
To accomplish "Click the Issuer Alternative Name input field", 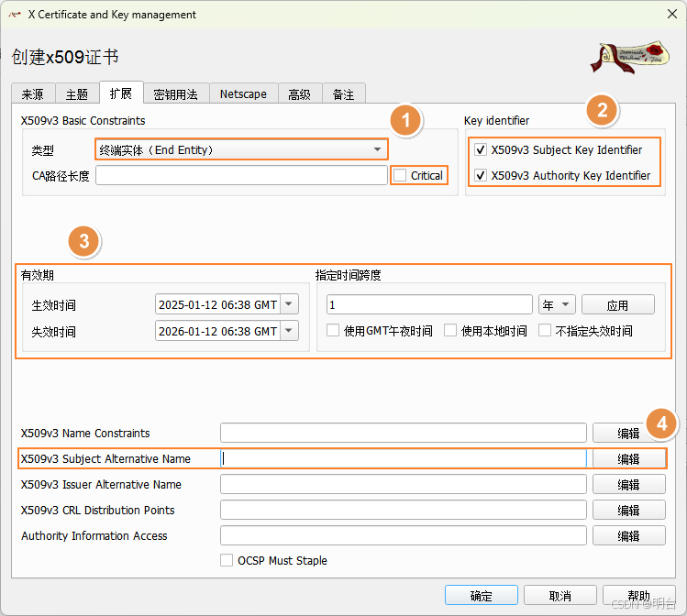I will [403, 485].
